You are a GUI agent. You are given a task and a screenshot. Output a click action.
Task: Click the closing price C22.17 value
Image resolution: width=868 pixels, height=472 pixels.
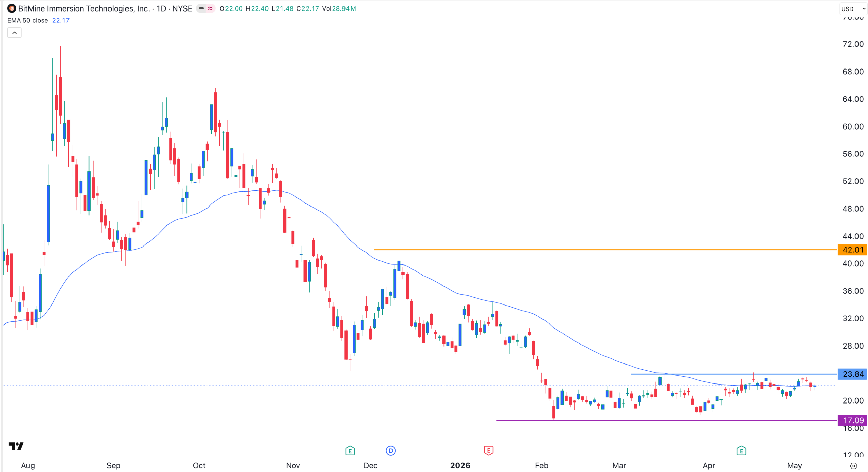[x=308, y=8]
